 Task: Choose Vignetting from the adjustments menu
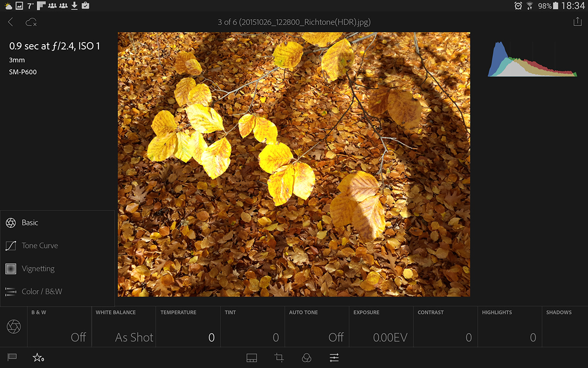click(x=57, y=269)
